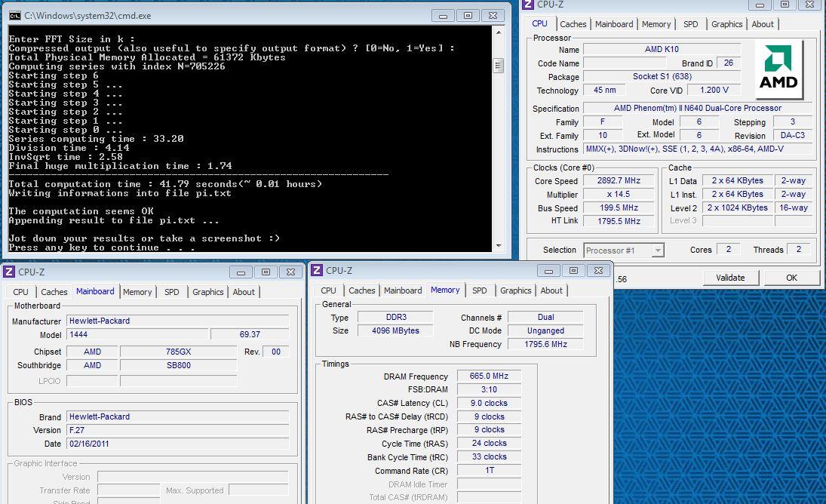Viewport: 826px width, 504px height.
Task: Click the CPU-Z Z icon in Memory window
Action: tap(317, 270)
